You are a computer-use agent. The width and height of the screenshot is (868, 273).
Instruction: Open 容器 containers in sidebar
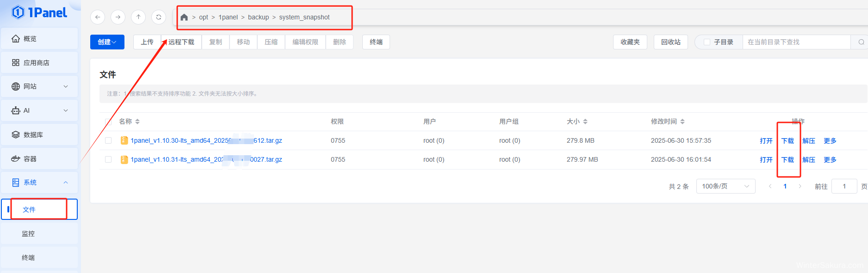39,158
